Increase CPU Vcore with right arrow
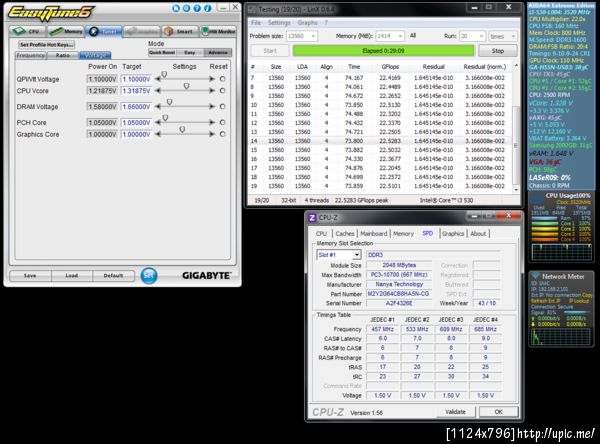 212,91
